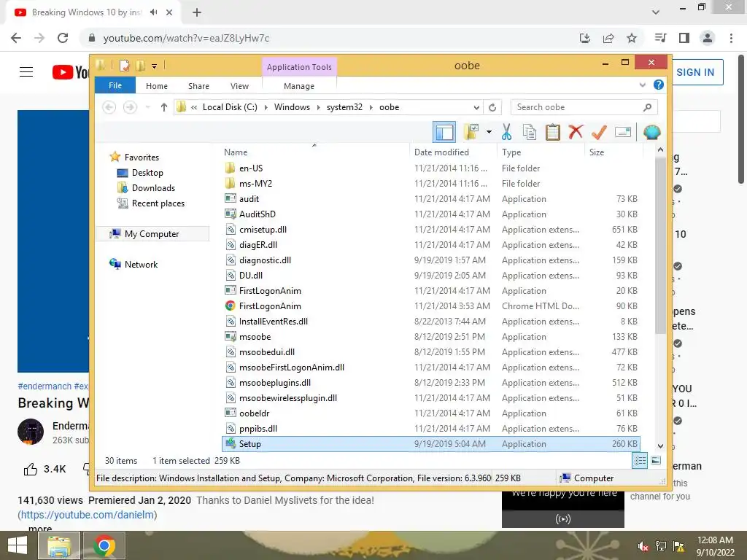Select Desktop in the navigation pane

point(147,173)
